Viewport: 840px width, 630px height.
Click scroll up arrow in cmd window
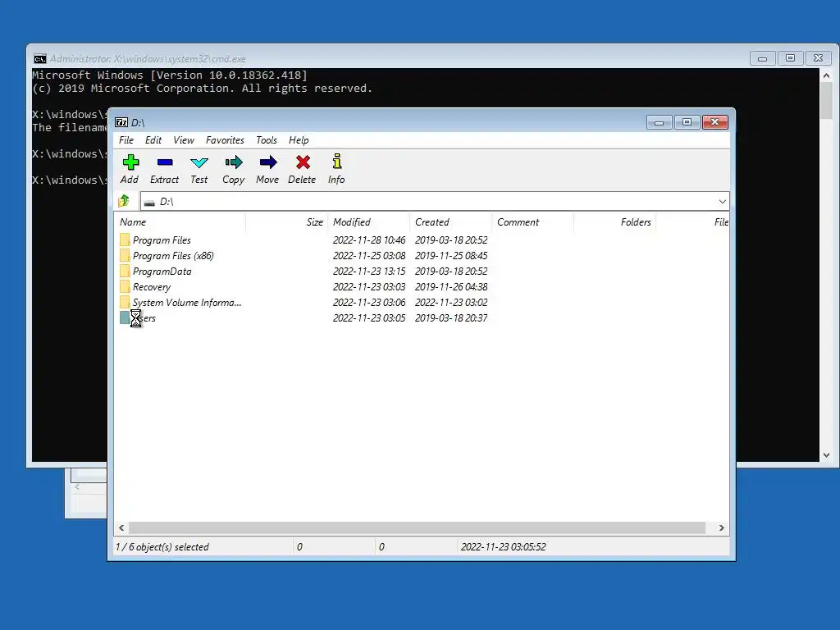[826, 75]
